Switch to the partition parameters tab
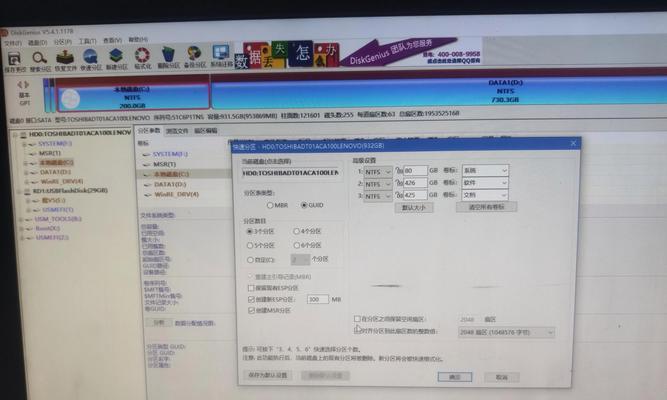Image resolution: width=667 pixels, height=400 pixels. (149, 130)
